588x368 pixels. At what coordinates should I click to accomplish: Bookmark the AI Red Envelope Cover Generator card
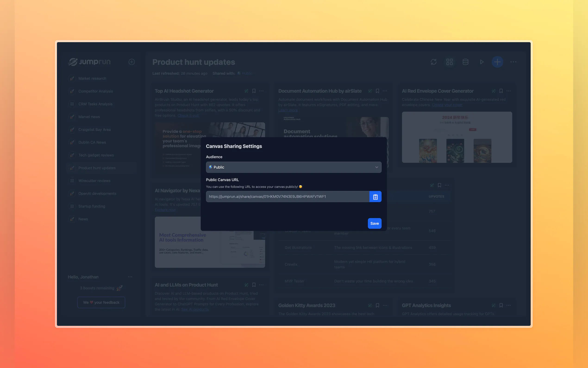pos(501,91)
